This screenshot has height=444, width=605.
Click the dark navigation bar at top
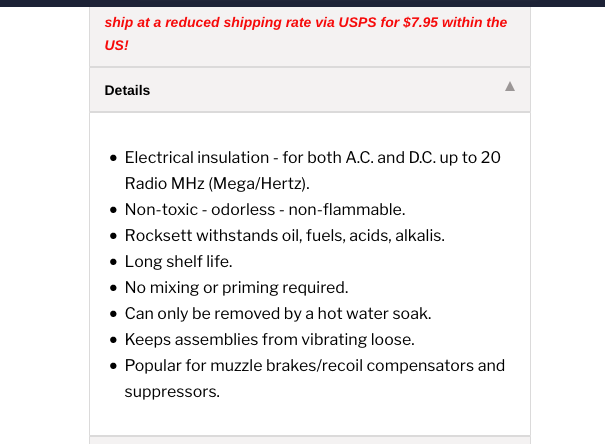point(302,3)
